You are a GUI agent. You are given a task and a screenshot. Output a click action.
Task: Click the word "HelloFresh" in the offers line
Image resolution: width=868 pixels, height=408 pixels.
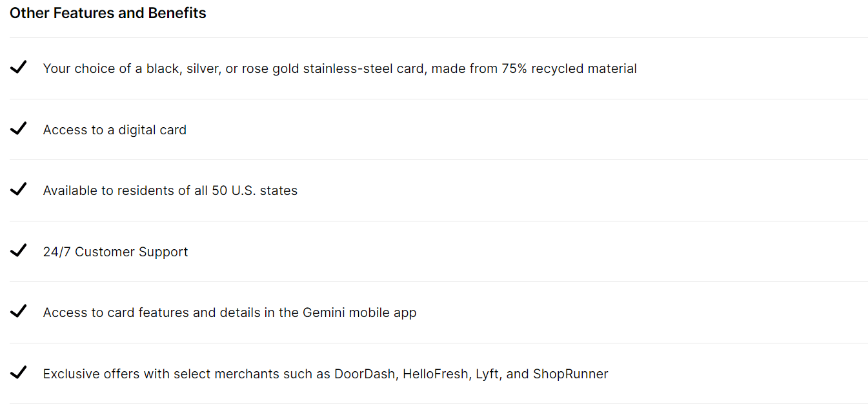pyautogui.click(x=436, y=374)
